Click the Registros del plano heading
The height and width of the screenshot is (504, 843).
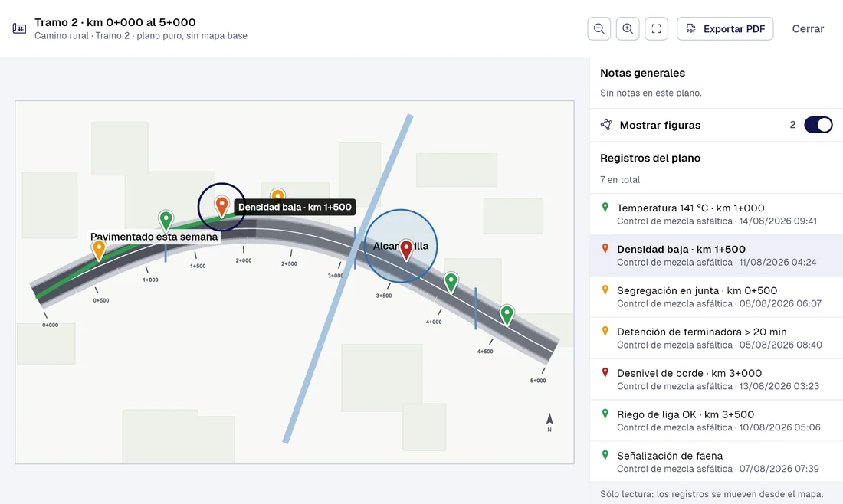[x=650, y=158]
